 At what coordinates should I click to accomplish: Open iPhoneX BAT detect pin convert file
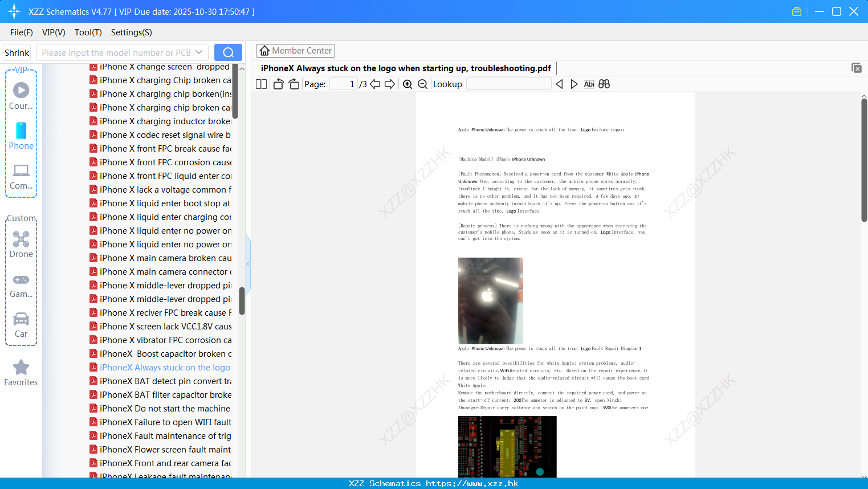pyautogui.click(x=161, y=381)
